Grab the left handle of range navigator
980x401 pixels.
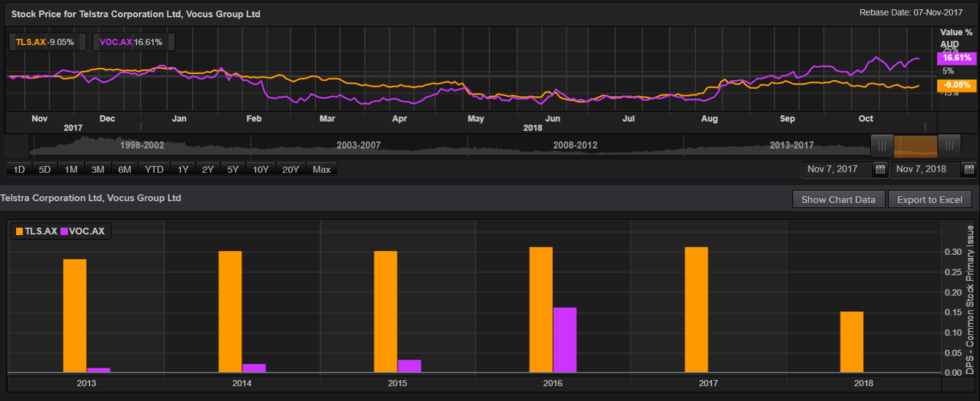[882, 146]
